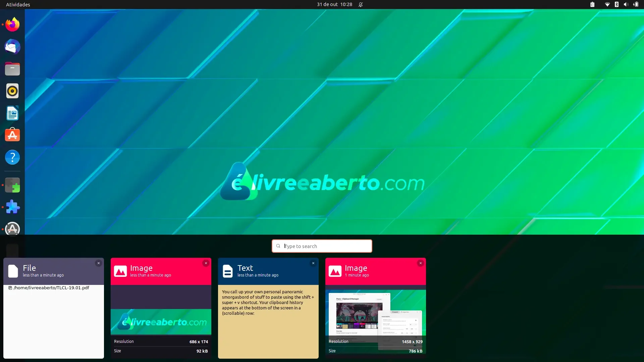Remove the Text clipboard card

[x=313, y=263]
